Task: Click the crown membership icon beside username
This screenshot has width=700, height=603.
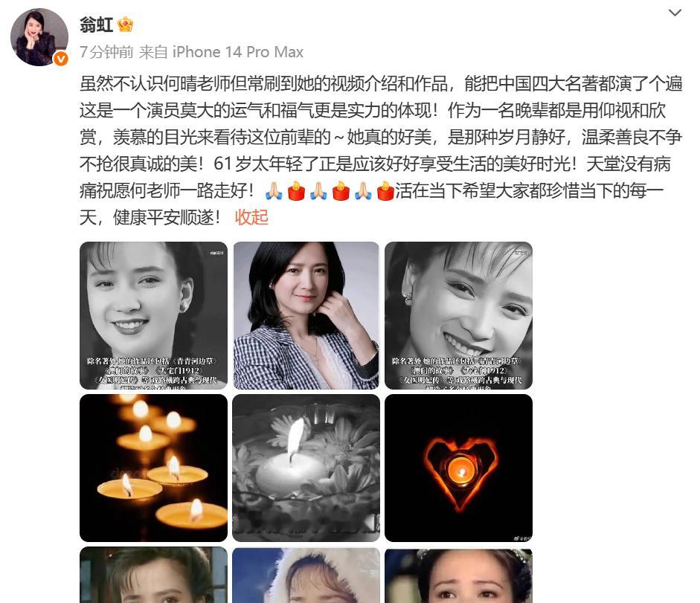Action: point(126,25)
